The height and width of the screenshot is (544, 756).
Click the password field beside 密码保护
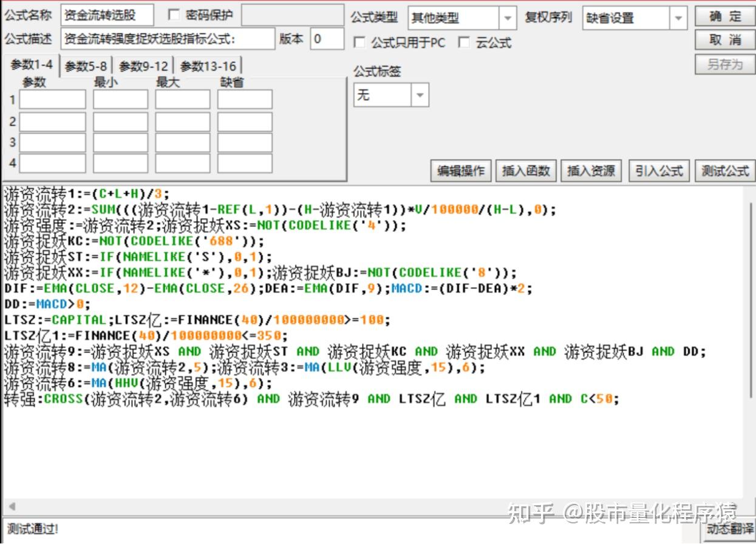pyautogui.click(x=292, y=15)
